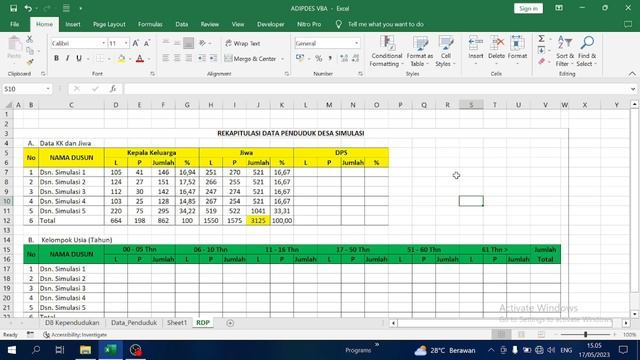Click vertical scrollbar down arrow
The width and height of the screenshot is (640, 360).
(634, 314)
